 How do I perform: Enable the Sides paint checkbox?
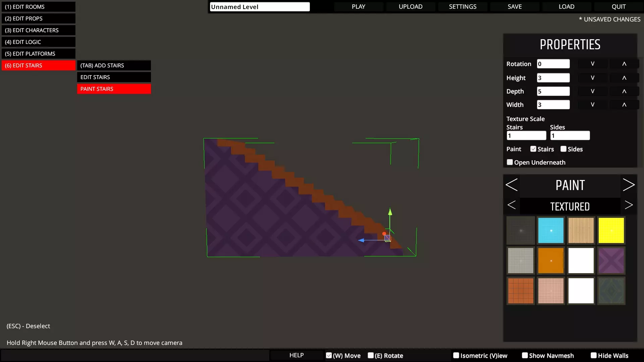click(x=563, y=149)
